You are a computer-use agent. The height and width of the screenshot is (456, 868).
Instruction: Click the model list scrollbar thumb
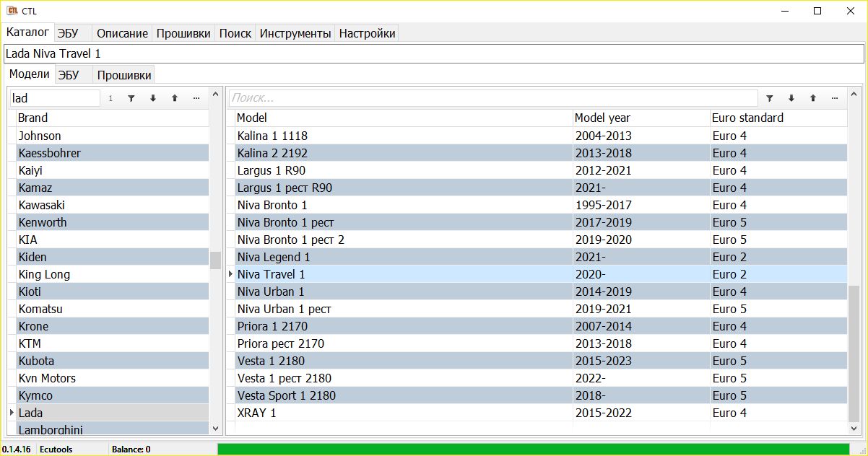click(x=854, y=352)
